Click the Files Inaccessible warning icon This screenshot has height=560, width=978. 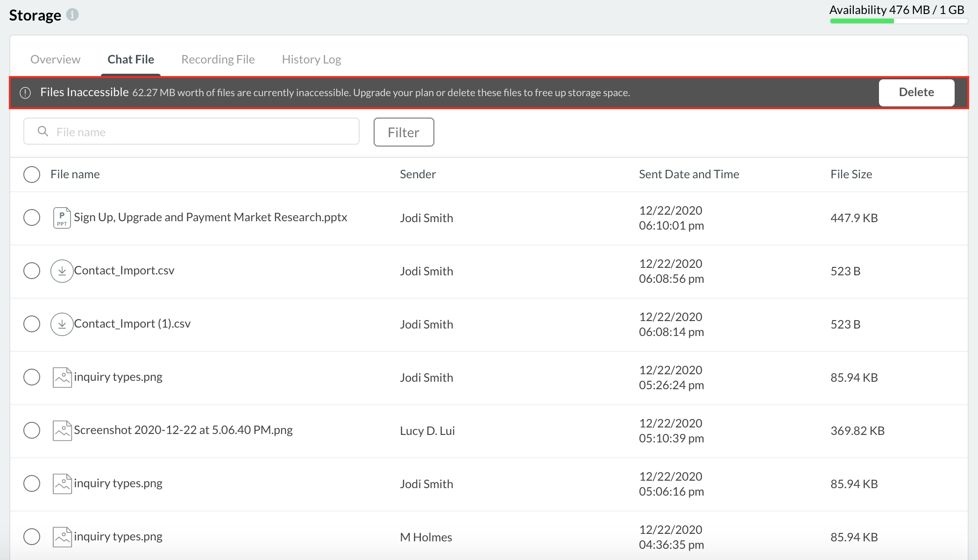pos(25,93)
